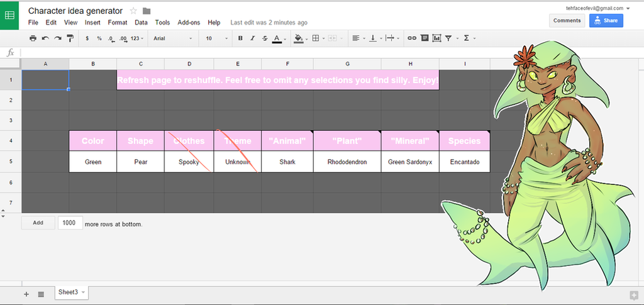This screenshot has height=305, width=644.
Task: Open more number formats 123 dropdown
Action: 137,38
